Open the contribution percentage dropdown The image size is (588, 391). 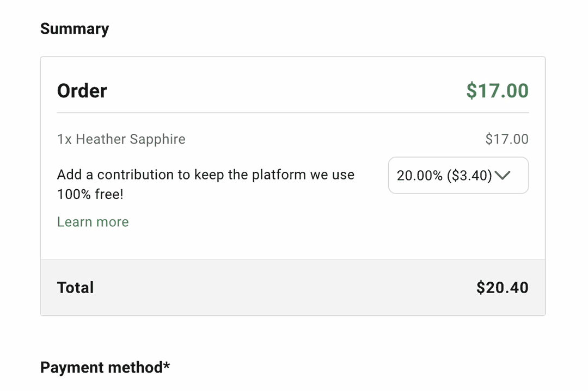[x=458, y=175]
